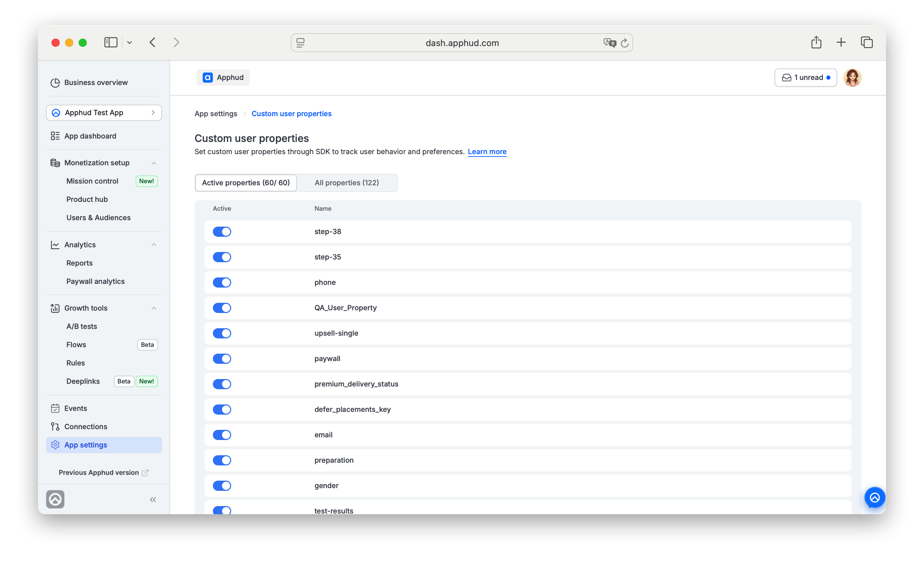Turn off the phone property toggle
Viewport: 924px width, 565px height.
coord(222,282)
